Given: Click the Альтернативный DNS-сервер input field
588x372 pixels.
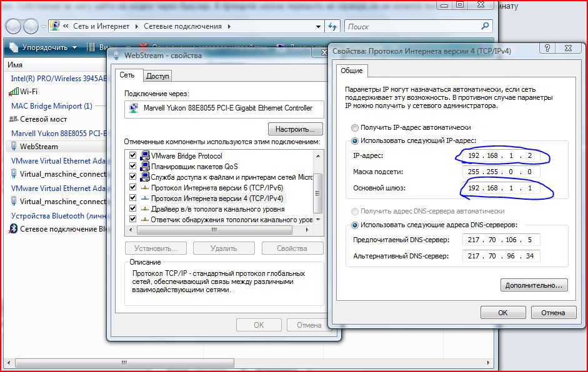Looking at the screenshot, I should point(501,256).
